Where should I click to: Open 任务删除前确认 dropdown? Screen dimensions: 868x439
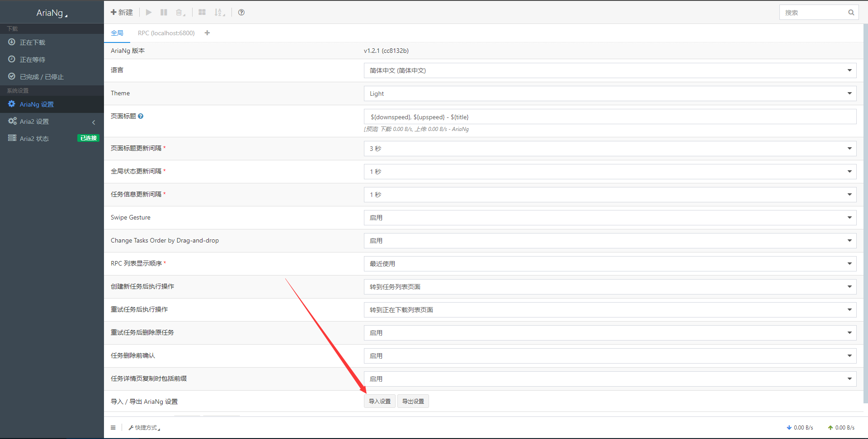click(x=610, y=356)
